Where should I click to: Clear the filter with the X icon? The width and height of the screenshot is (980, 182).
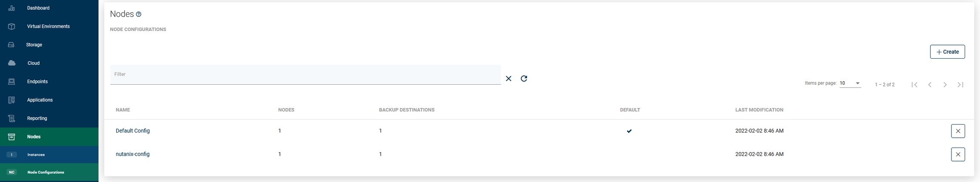point(508,79)
